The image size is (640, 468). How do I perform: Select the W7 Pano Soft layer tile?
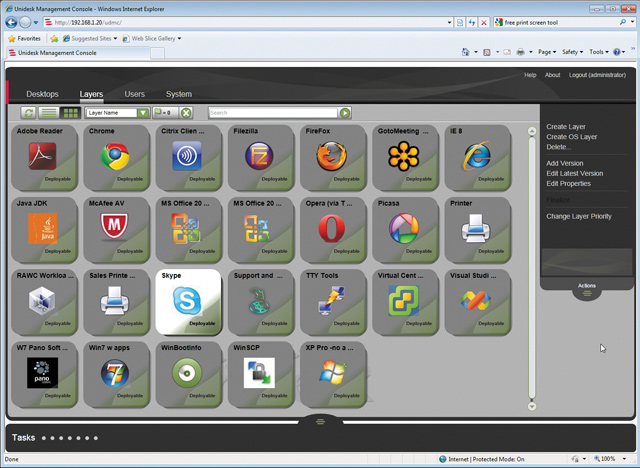tap(44, 374)
